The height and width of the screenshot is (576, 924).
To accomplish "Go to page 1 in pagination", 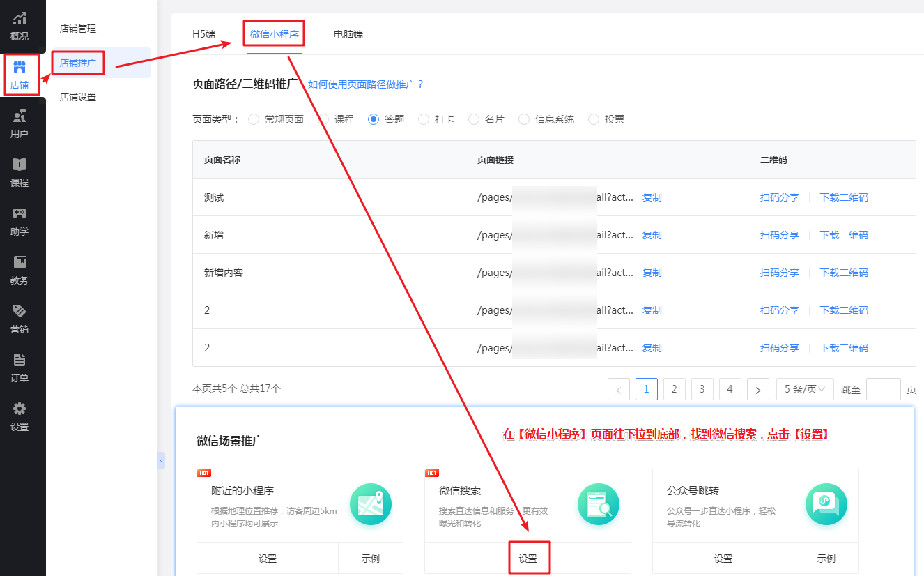I will point(647,389).
